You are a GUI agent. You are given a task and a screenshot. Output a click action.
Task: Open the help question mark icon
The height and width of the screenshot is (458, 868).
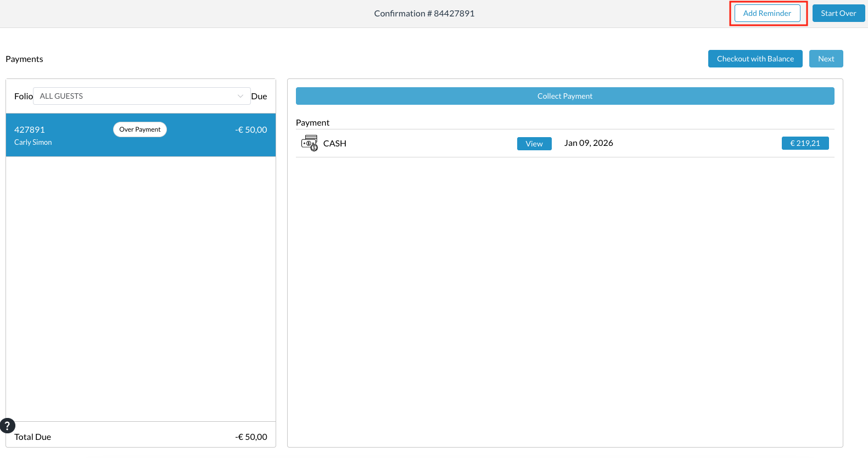[x=7, y=426]
